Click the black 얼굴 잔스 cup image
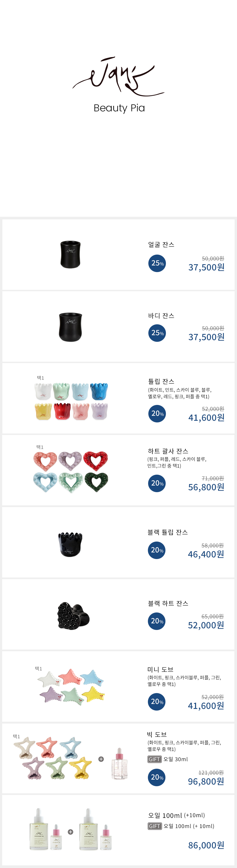Image resolution: width=237 pixels, height=868 pixels. pyautogui.click(x=70, y=254)
